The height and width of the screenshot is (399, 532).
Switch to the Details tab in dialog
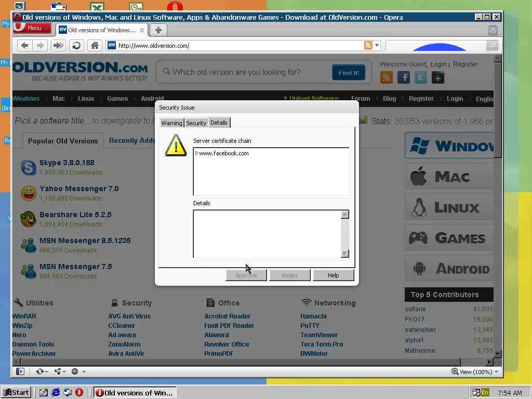pos(219,123)
